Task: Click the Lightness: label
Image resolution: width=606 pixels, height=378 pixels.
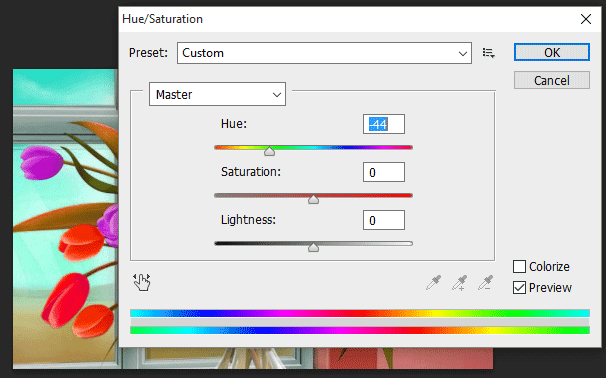Action: click(248, 220)
